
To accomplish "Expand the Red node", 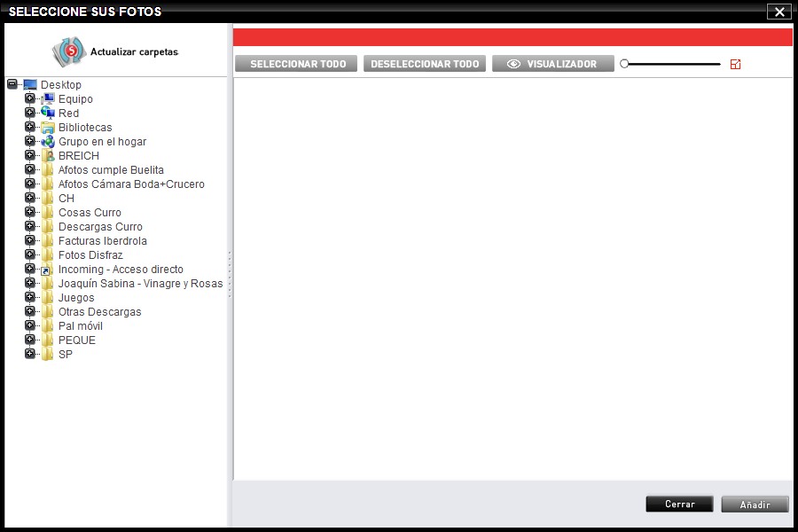I will pos(30,113).
